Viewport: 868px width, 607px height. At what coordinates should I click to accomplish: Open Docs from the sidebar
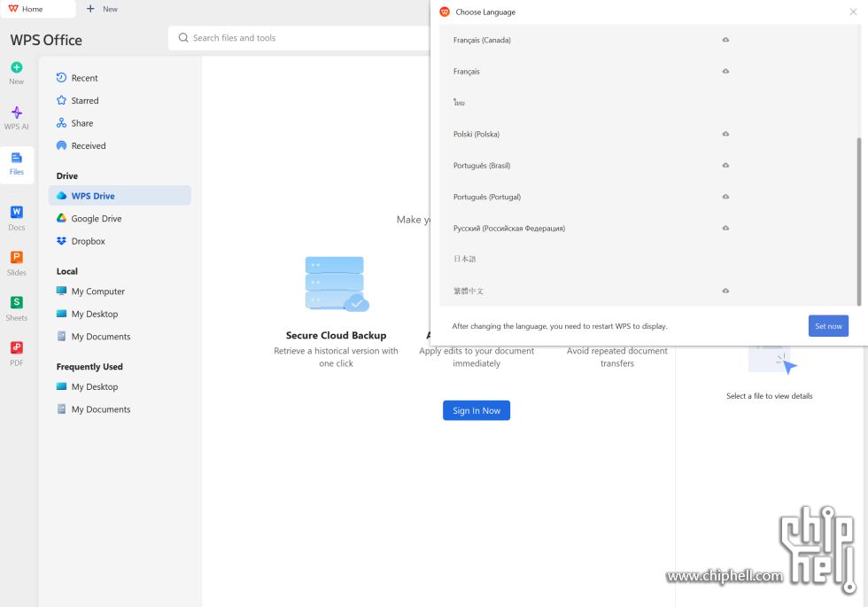tap(17, 218)
